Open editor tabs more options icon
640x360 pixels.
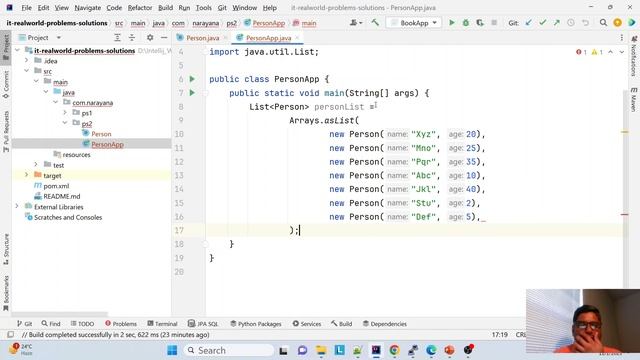tap(622, 38)
